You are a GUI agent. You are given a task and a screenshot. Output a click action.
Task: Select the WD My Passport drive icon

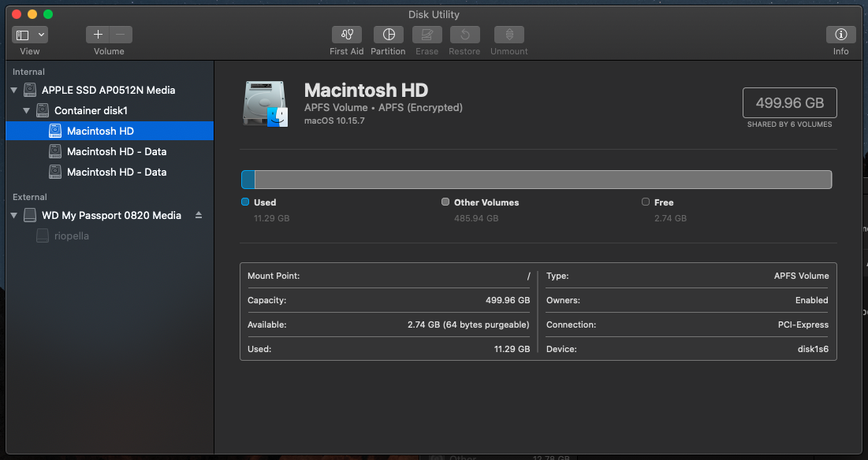pos(30,216)
